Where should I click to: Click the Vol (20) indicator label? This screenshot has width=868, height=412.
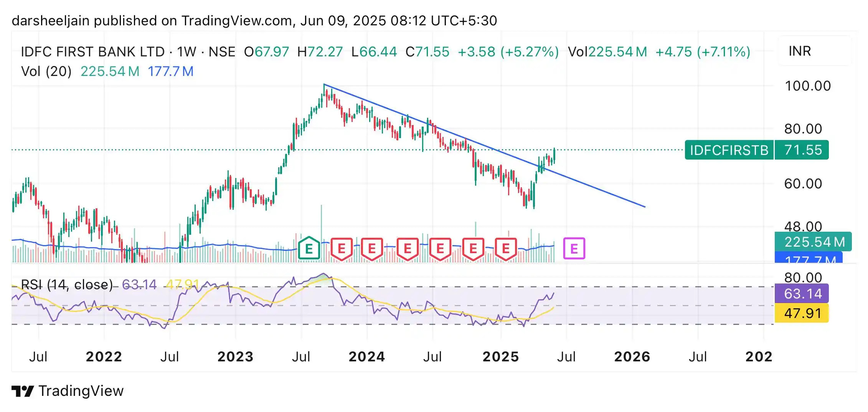(x=46, y=71)
